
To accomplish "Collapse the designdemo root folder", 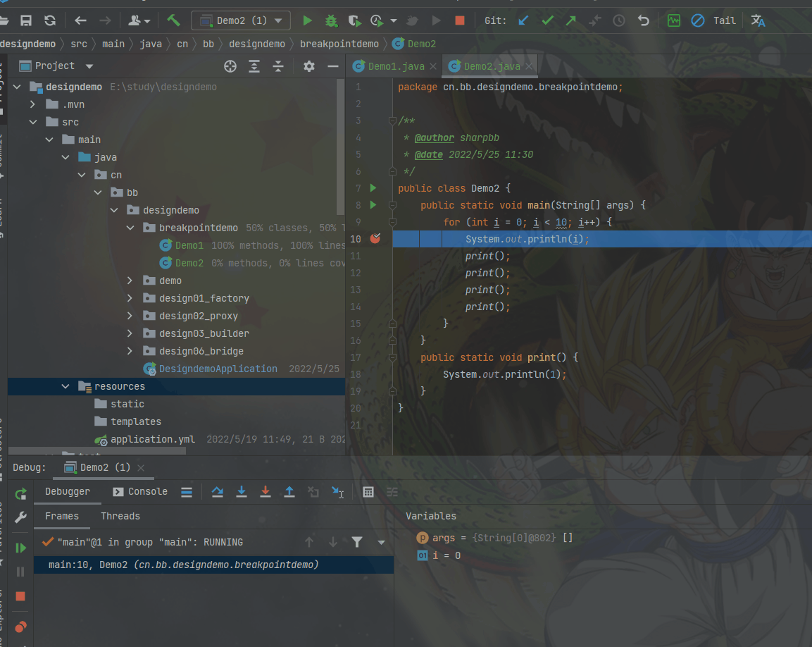I will [x=17, y=87].
